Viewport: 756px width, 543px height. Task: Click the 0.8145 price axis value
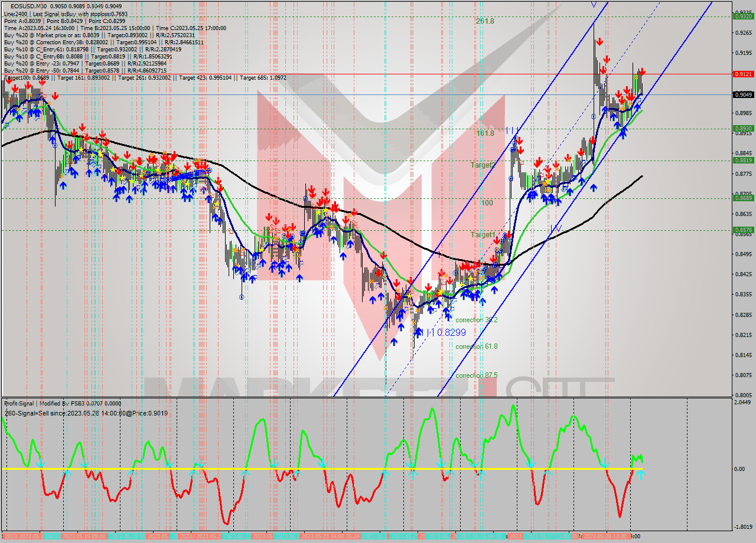(x=743, y=355)
